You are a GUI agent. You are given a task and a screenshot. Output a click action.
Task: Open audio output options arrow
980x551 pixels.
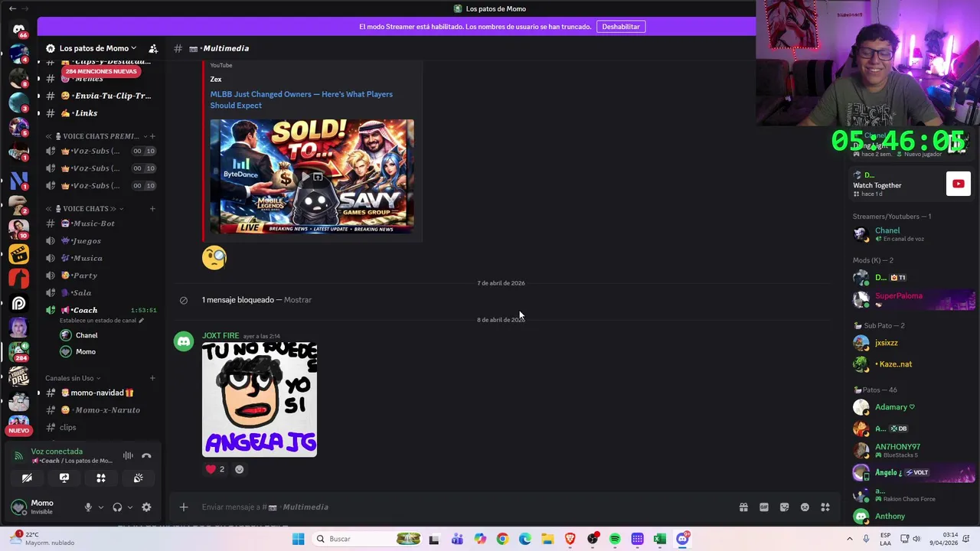[129, 507]
